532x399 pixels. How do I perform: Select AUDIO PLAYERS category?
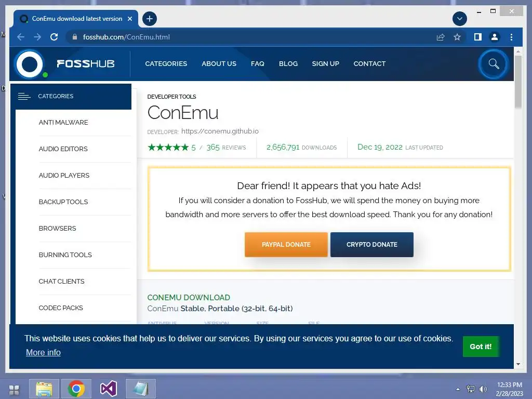point(64,176)
